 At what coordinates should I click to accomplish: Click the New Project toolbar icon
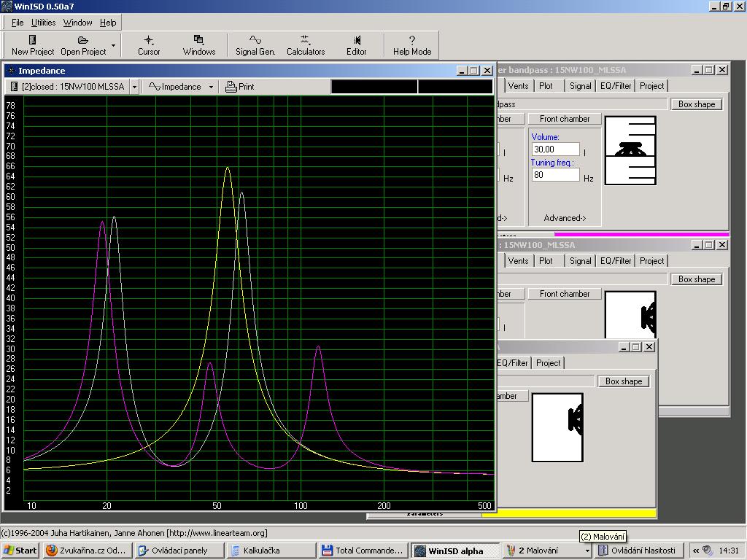point(32,41)
